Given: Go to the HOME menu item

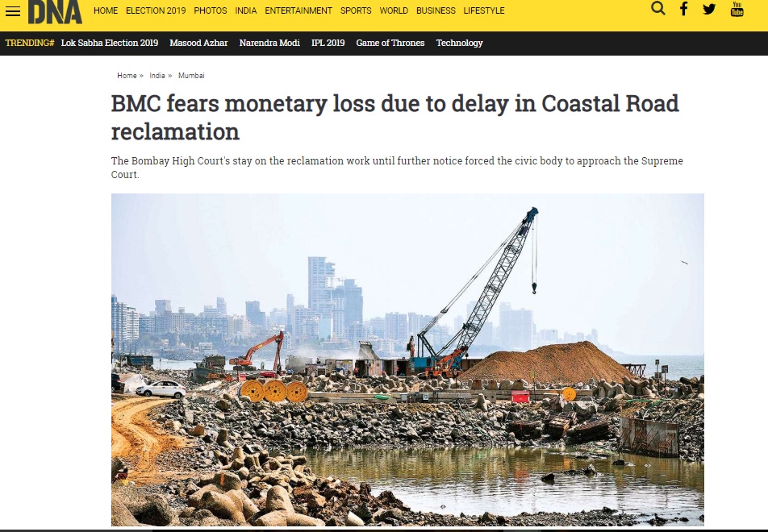Looking at the screenshot, I should click(x=106, y=10).
